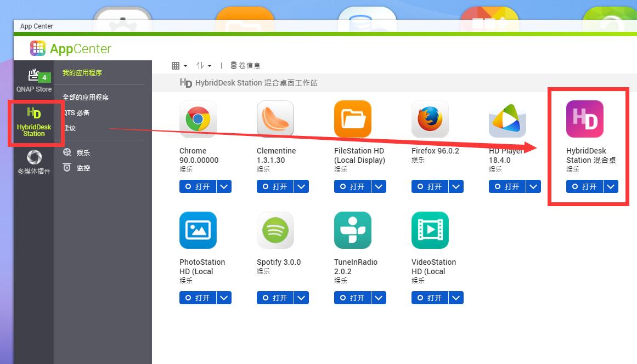Screen dimensions: 637x364
Task: Expand the dropdown arrow beside Clementine's 打开
Action: coord(301,187)
